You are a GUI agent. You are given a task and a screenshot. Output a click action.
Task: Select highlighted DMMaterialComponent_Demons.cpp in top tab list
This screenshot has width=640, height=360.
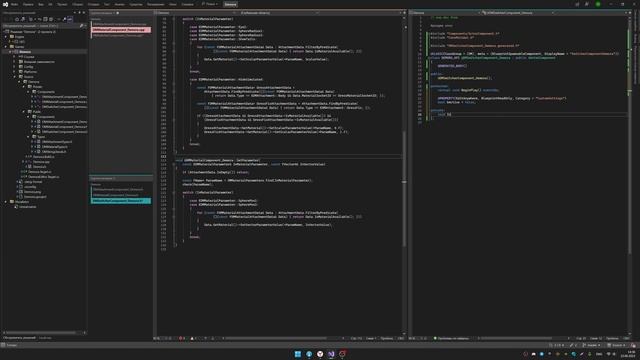point(121,30)
